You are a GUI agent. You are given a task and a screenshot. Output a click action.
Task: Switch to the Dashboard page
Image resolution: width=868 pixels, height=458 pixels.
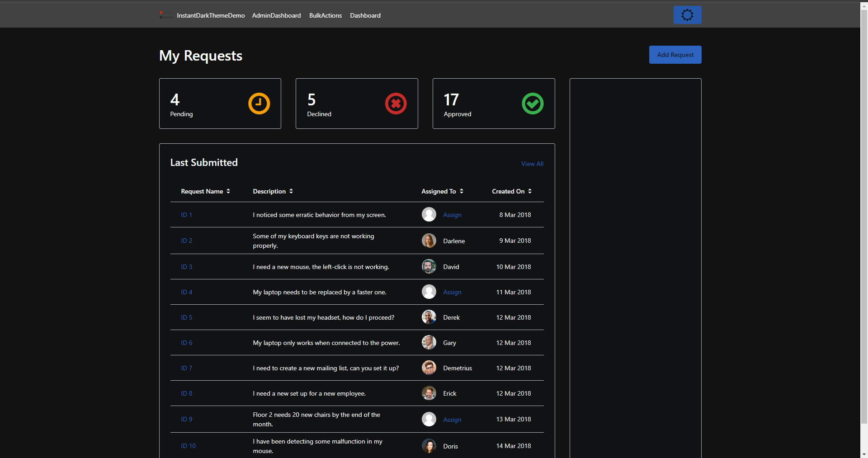coord(365,15)
